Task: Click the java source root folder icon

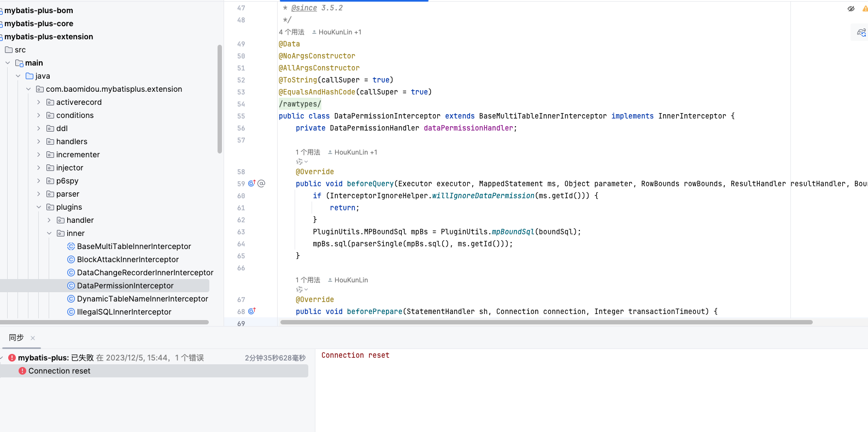Action: tap(30, 76)
